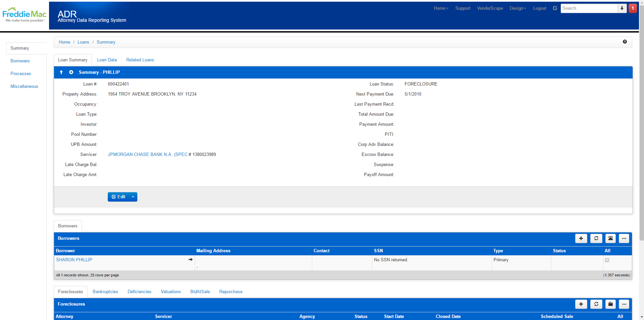Click the down-arrow button beside Search box

[622, 8]
